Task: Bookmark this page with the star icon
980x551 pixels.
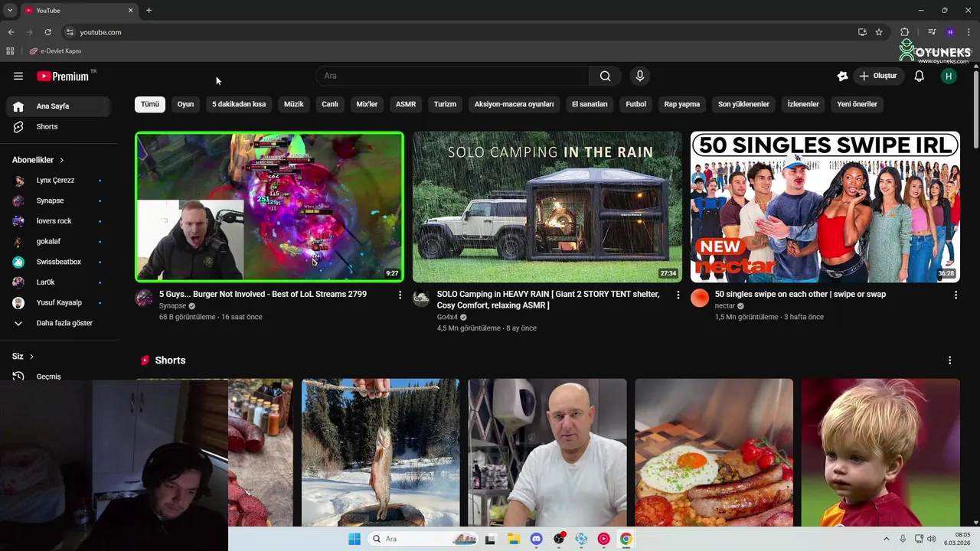Action: point(879,32)
